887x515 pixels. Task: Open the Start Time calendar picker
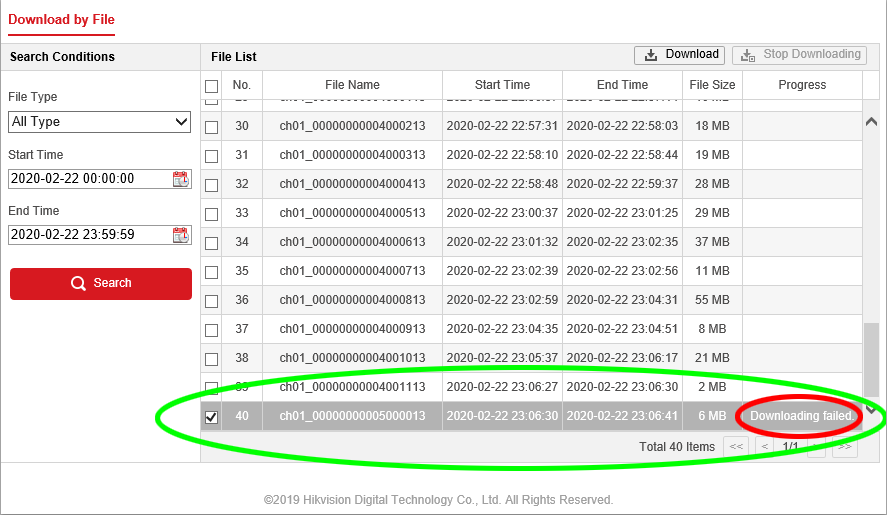pyautogui.click(x=180, y=179)
